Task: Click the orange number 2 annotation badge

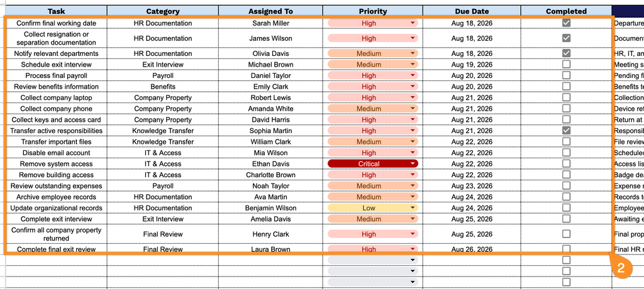Action: [x=621, y=268]
